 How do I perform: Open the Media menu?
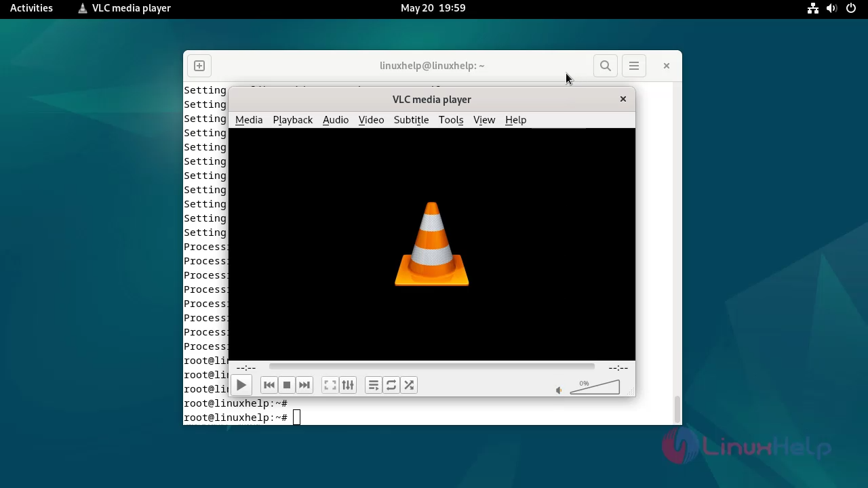(249, 119)
